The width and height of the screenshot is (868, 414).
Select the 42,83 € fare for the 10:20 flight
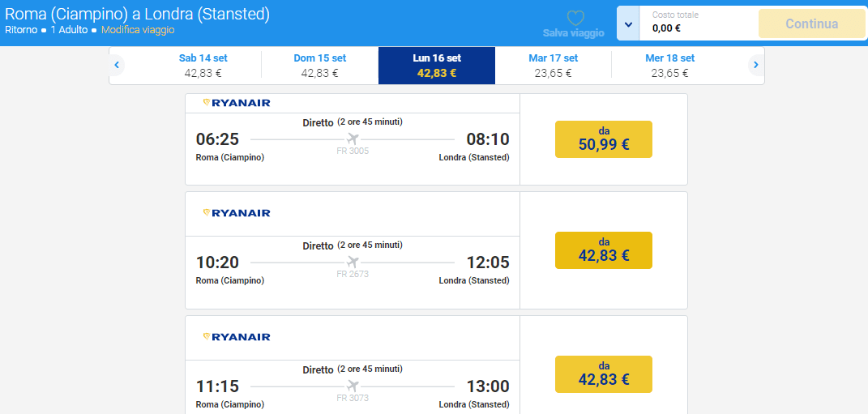[604, 250]
